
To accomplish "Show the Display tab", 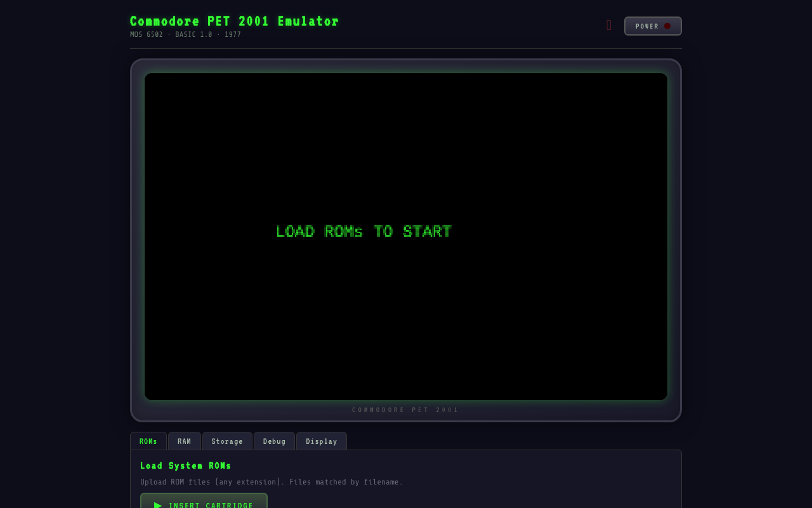I will [322, 441].
